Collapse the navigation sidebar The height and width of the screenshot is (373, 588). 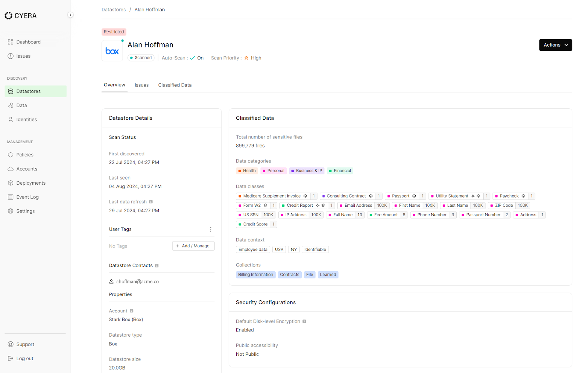click(x=70, y=15)
